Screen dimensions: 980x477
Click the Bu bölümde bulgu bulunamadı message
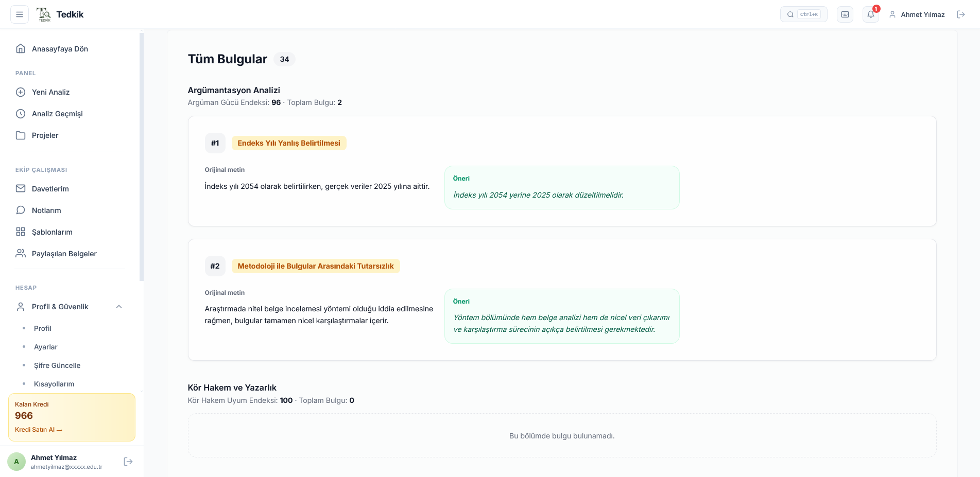tap(562, 436)
